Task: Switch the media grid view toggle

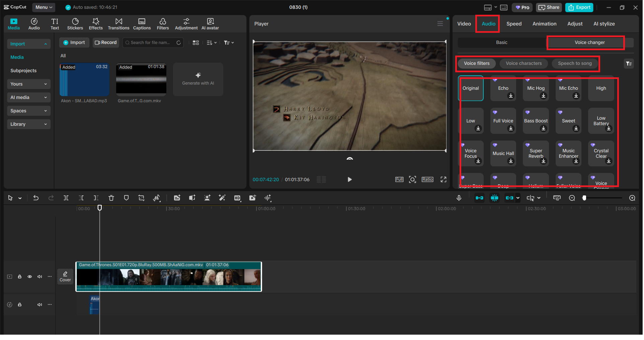Action: (x=196, y=43)
